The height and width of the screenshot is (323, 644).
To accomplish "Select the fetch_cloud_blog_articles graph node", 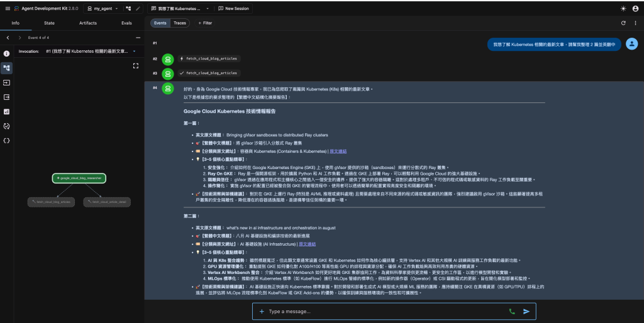I will 51,202.
